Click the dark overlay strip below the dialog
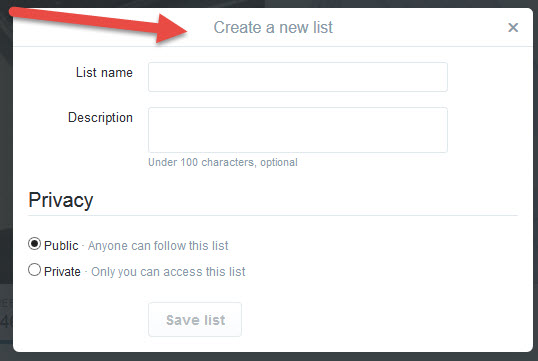This screenshot has width=538, height=361. [269, 357]
